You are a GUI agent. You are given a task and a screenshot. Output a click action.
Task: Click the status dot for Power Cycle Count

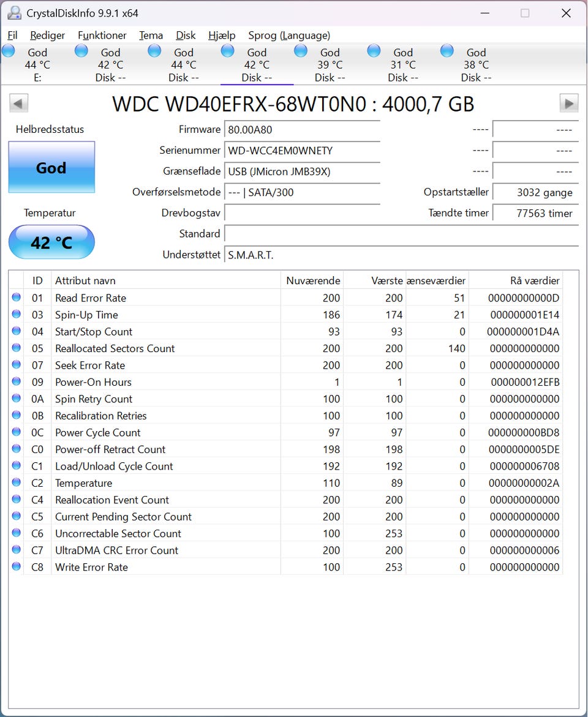17,432
